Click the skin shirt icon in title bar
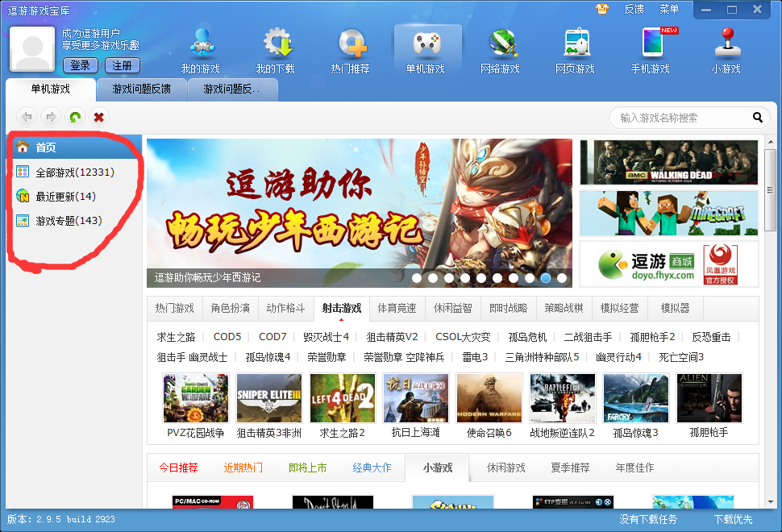The width and height of the screenshot is (782, 532). tap(602, 9)
